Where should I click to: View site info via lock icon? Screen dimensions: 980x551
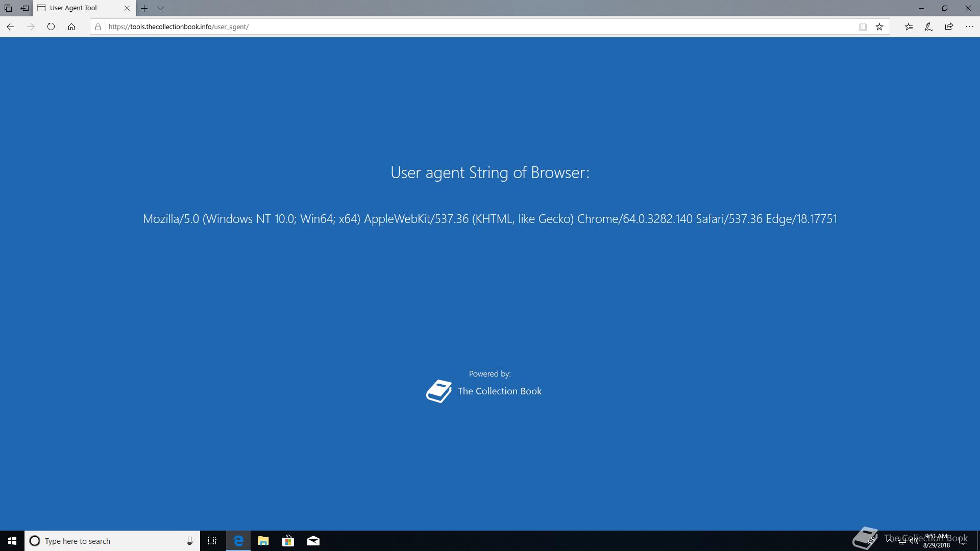tap(98, 27)
